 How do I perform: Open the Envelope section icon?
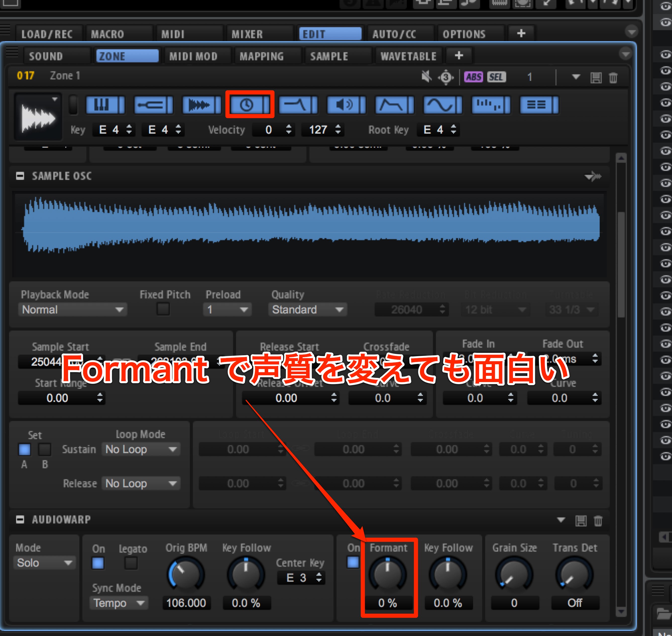tap(395, 105)
